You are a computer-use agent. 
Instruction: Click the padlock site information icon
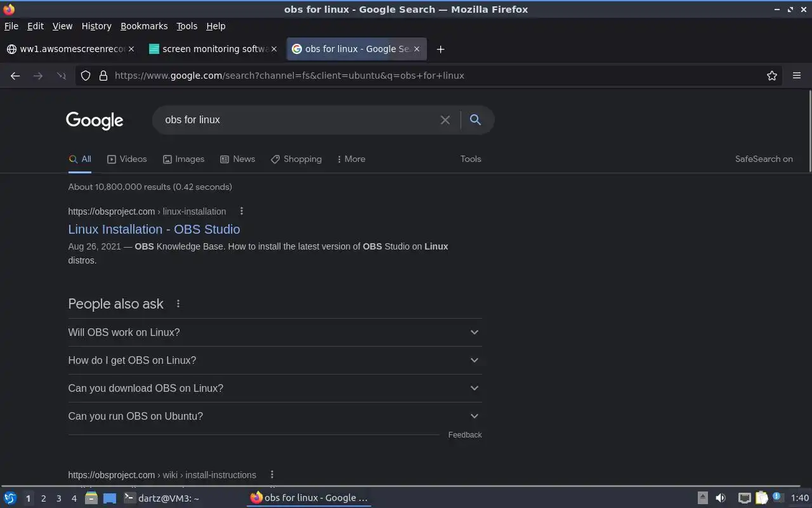click(x=103, y=76)
